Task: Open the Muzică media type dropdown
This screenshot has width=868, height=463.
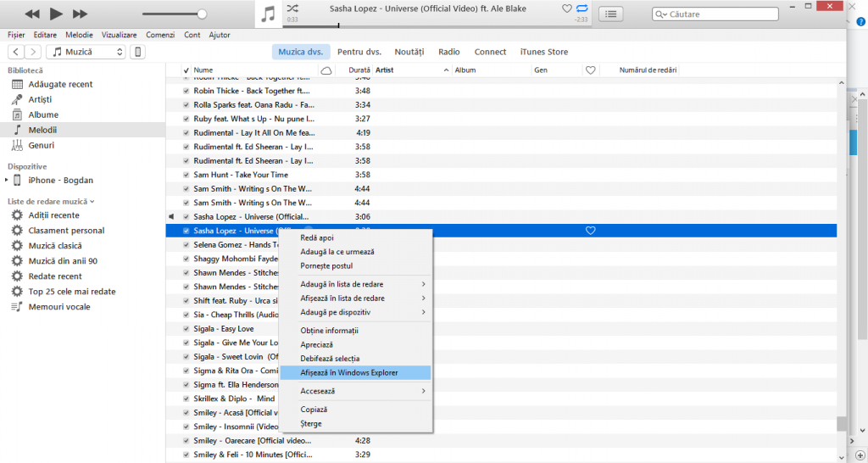Action: pos(86,52)
